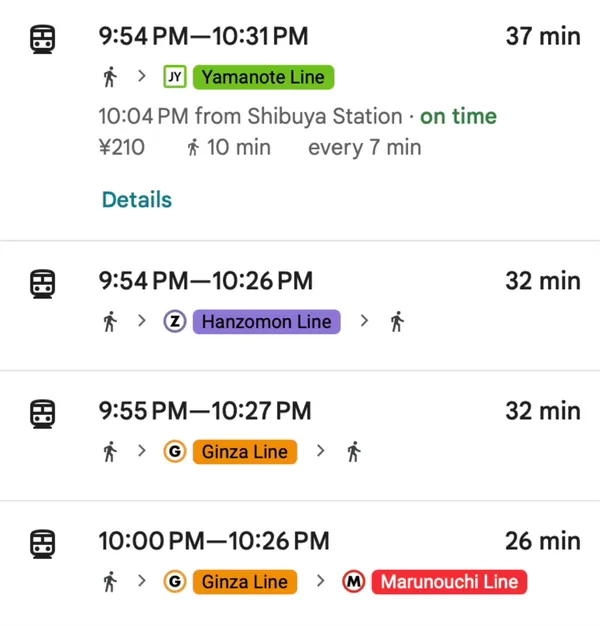Select the red Marunouchi Line label
600x626 pixels.
coord(449,582)
